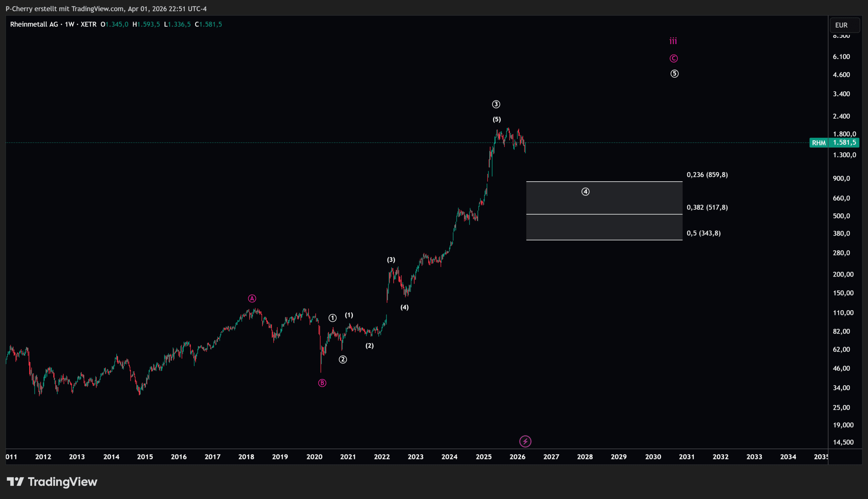Click the TradingView logo at bottom left
Screen dimensions: 868x499
click(52, 482)
